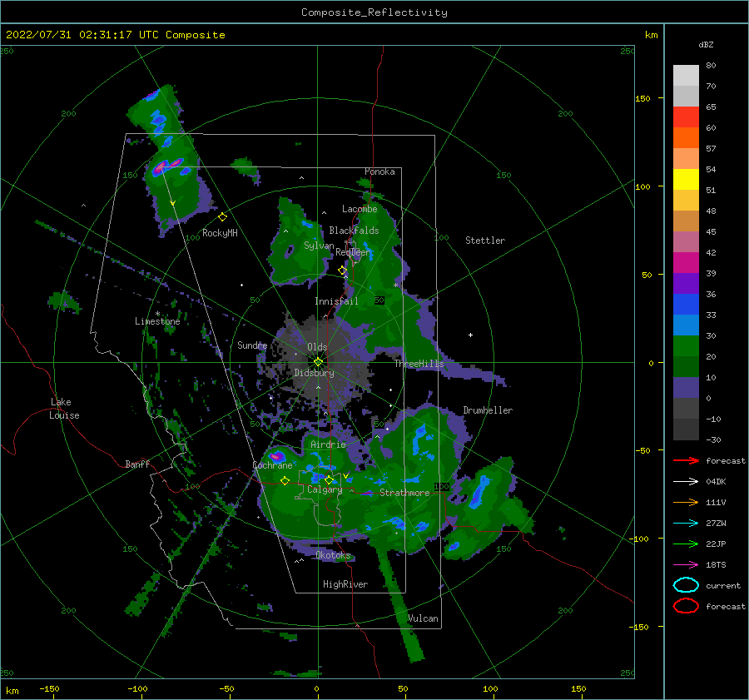Select the 80 dBZ light gray swatch
The height and width of the screenshot is (700, 749).
coord(686,76)
